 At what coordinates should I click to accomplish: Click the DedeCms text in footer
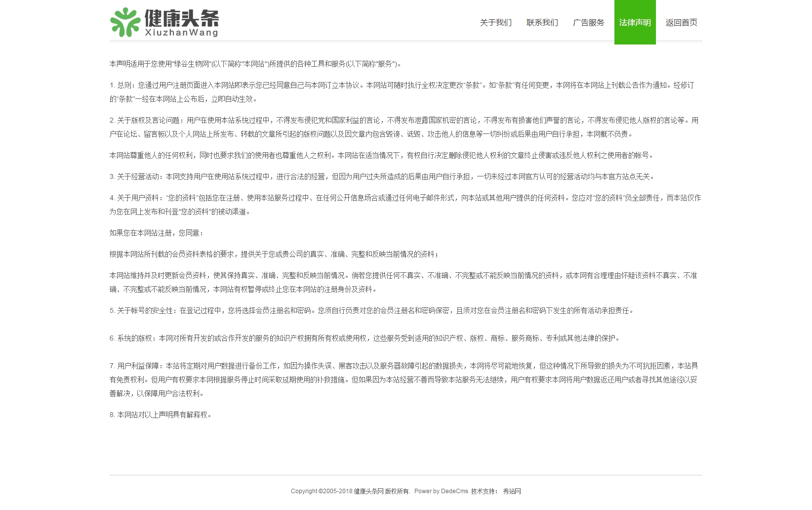(454, 491)
